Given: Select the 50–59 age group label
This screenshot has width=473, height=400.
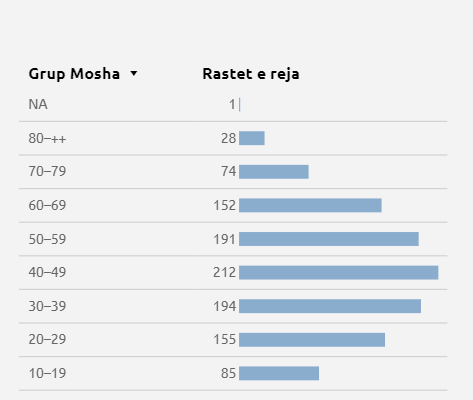Looking at the screenshot, I should (47, 239).
